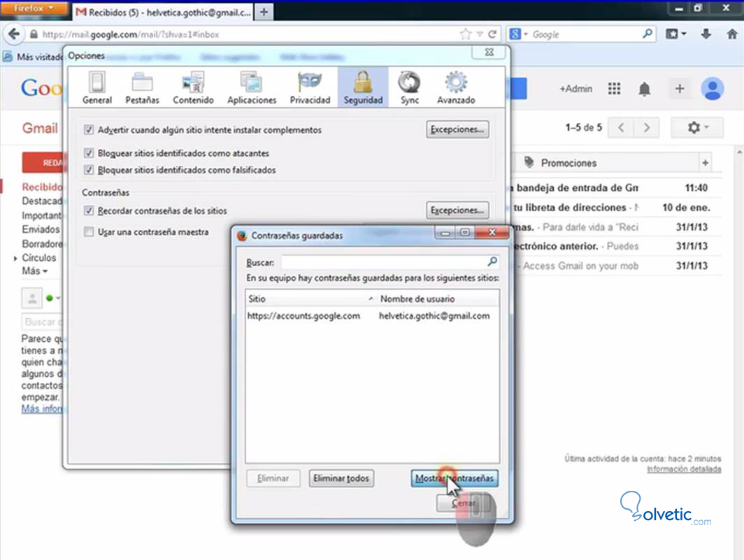Select the Seguridad options tab
744x560 pixels.
pyautogui.click(x=363, y=88)
